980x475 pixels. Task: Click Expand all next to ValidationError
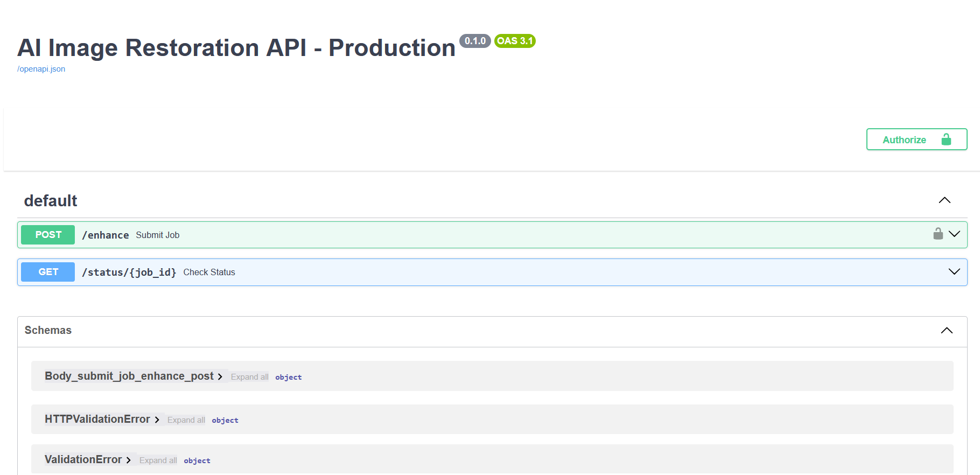pos(158,460)
